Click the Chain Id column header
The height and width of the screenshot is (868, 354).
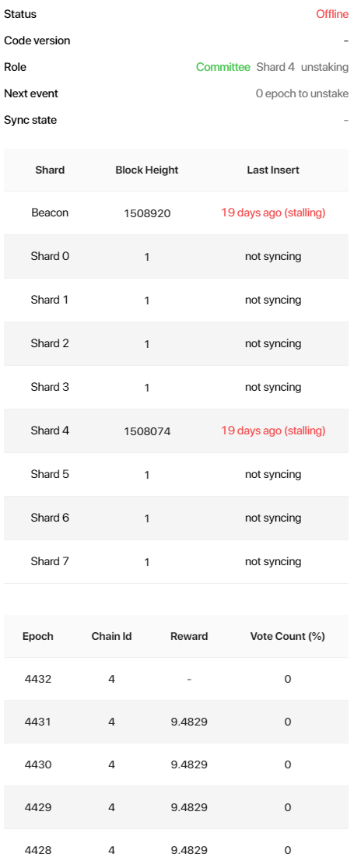112,636
